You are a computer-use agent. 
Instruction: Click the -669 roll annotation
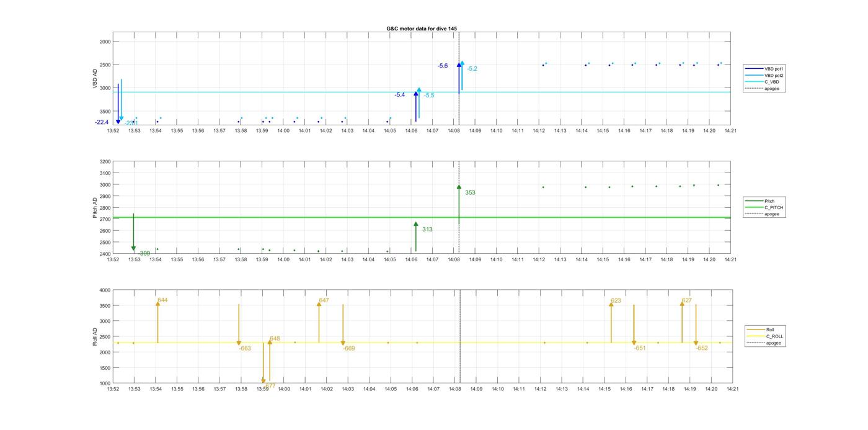pos(349,349)
